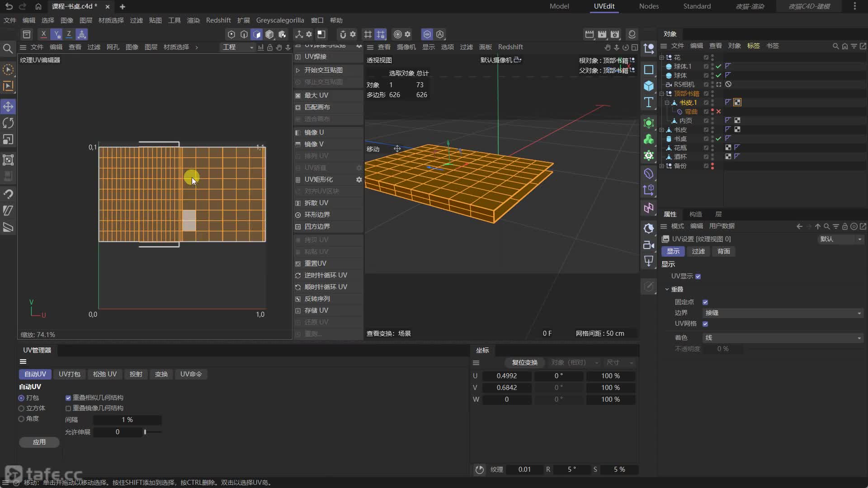Viewport: 868px width, 488px height.
Task: Click back arrow in attributes panel
Action: click(x=799, y=226)
